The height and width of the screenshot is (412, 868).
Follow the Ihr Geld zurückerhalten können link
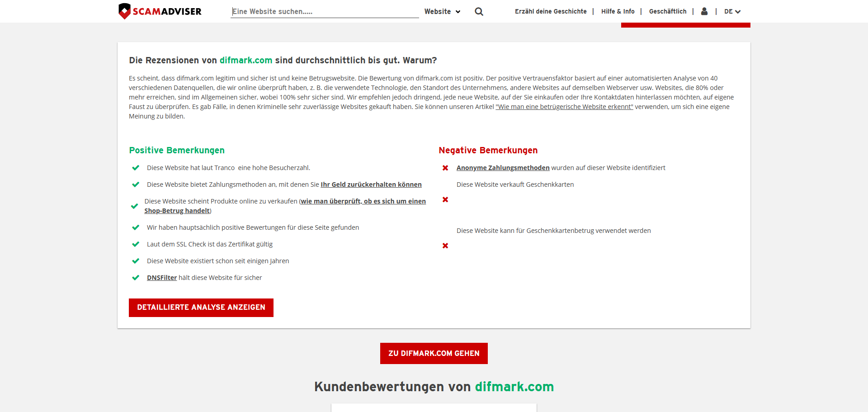[x=371, y=185]
